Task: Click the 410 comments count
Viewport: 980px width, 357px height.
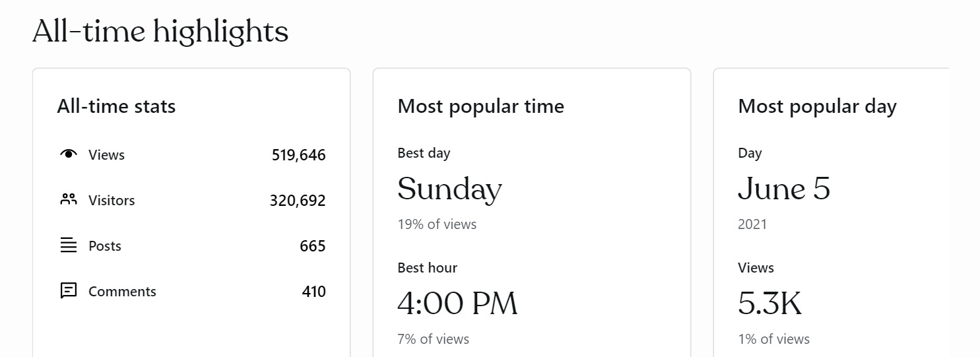Action: (313, 292)
